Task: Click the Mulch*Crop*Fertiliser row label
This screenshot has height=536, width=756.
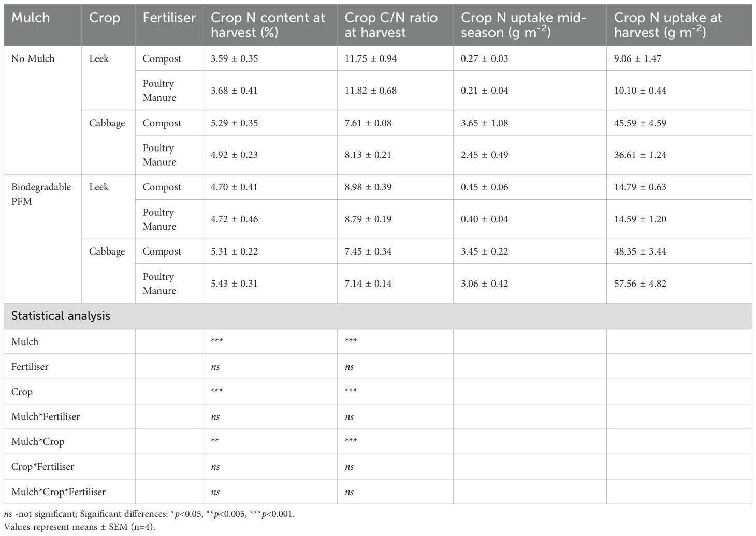Action: click(58, 492)
